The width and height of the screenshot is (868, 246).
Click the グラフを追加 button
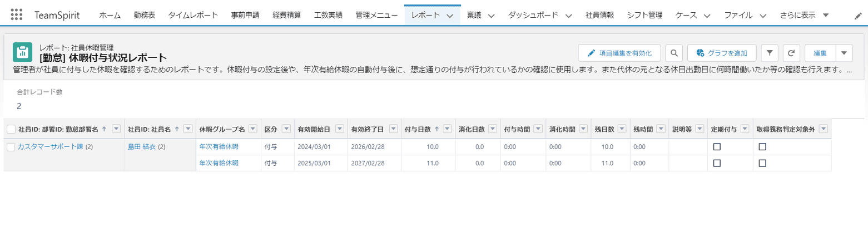coord(721,53)
